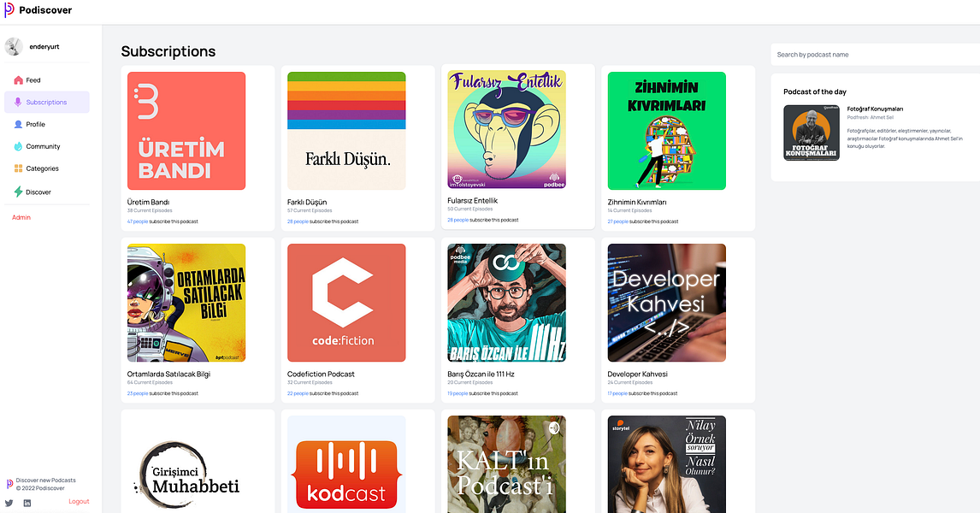The image size is (980, 513).
Task: Click the Barış Özcan ile 111 Hz title
Action: pos(481,374)
